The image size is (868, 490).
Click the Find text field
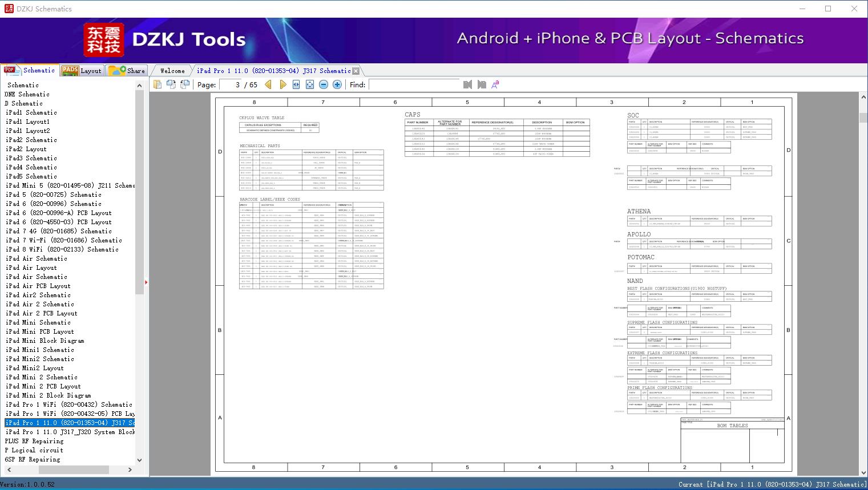(414, 84)
